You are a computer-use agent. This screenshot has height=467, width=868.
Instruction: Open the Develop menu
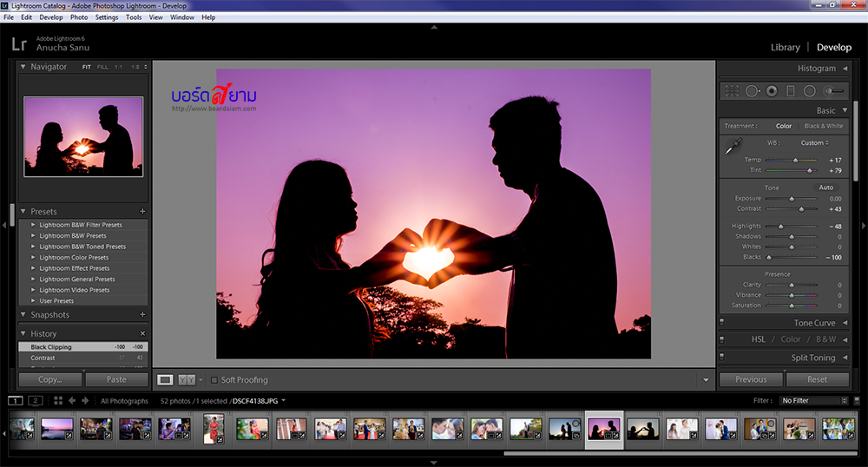[51, 17]
